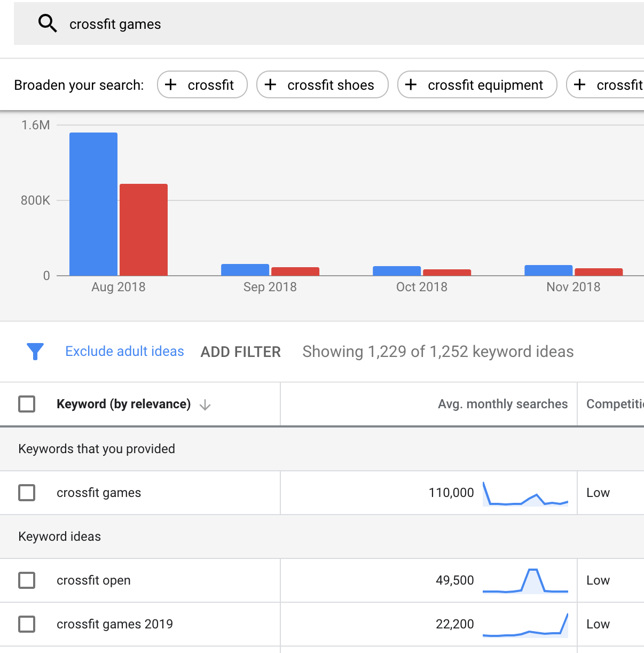Check the crossfit games keyword checkbox
This screenshot has width=644, height=653.
pyautogui.click(x=27, y=493)
